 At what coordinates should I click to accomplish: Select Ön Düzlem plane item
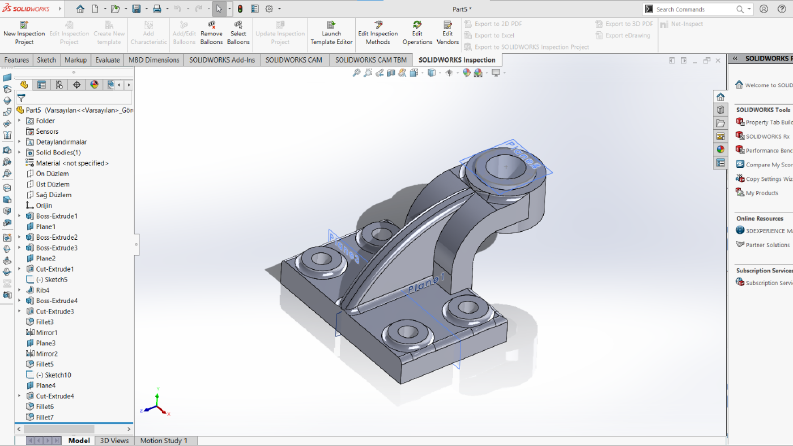52,173
